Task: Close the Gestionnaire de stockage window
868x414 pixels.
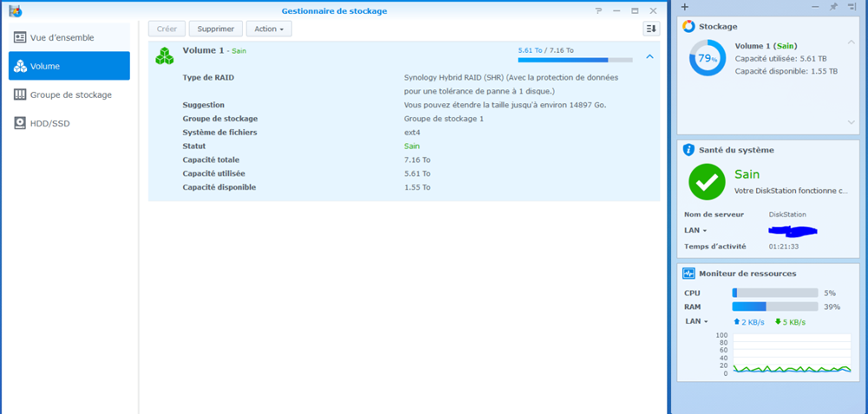Action: (653, 10)
